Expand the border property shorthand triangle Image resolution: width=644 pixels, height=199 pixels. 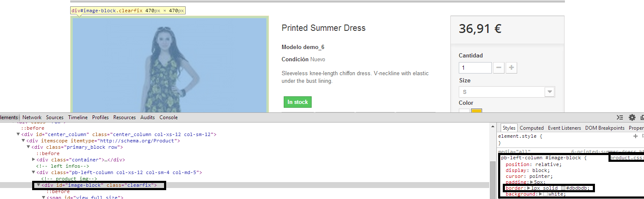(529, 188)
